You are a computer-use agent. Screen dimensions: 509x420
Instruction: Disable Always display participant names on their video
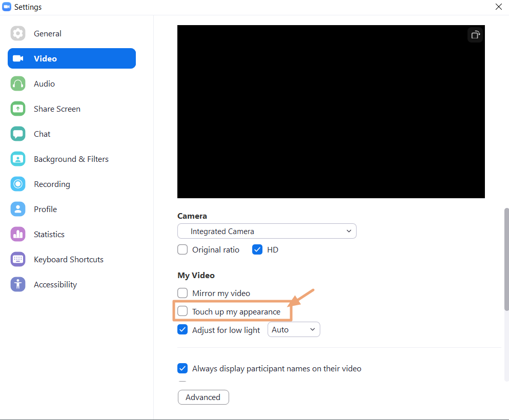182,368
